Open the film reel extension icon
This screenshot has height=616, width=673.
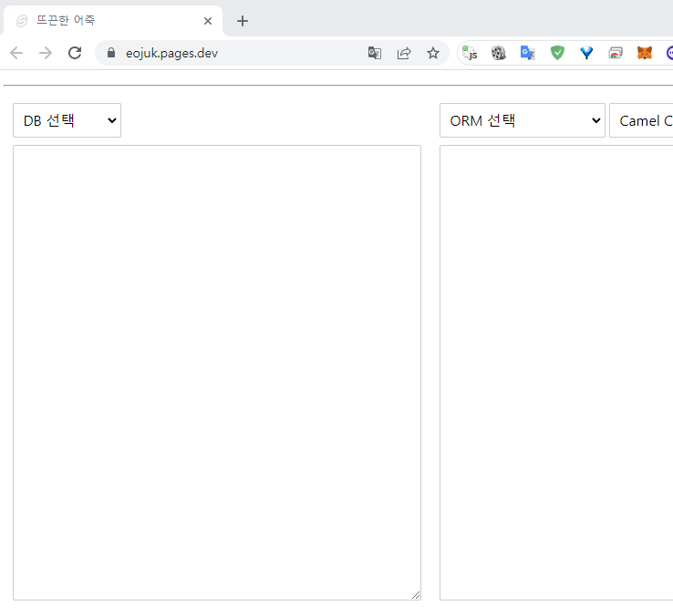pos(499,53)
